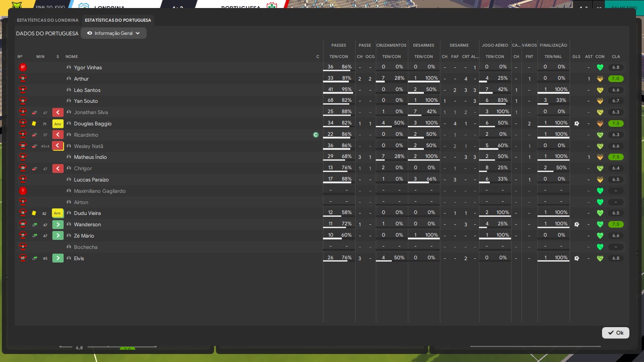Open Airton player name link

[x=81, y=202]
